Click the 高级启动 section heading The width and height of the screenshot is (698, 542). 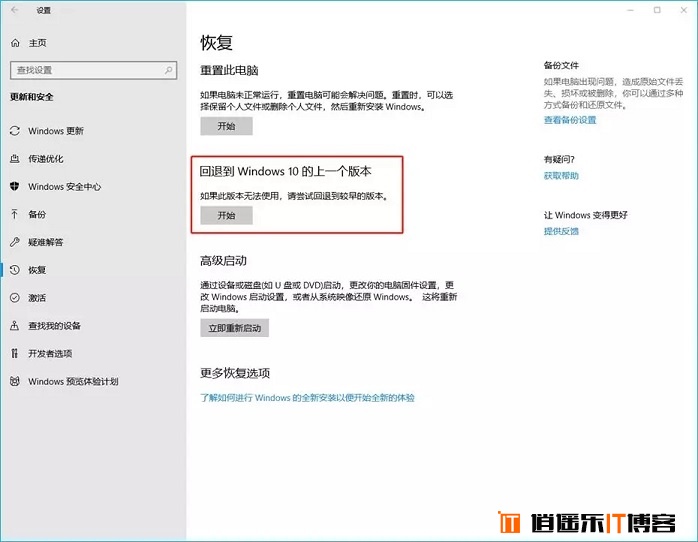point(223,260)
